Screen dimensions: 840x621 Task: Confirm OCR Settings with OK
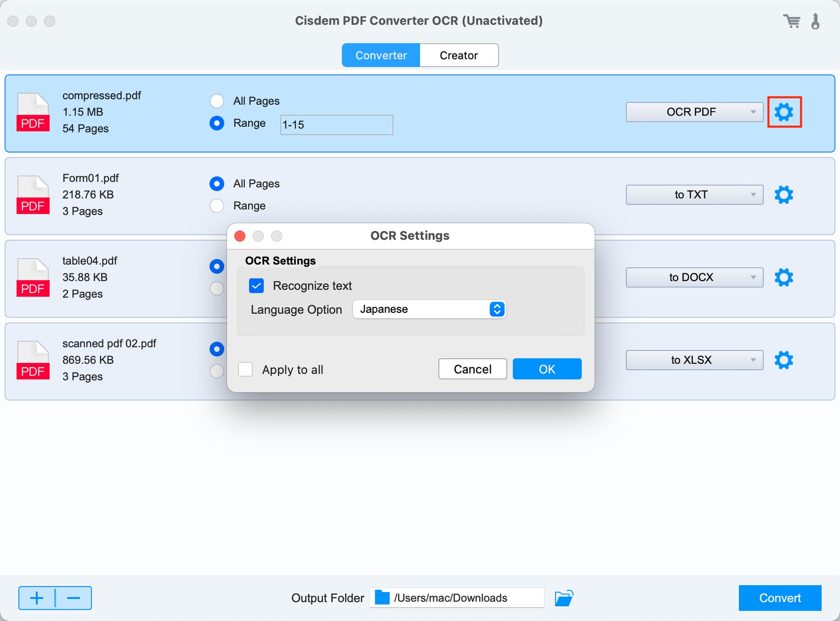547,369
